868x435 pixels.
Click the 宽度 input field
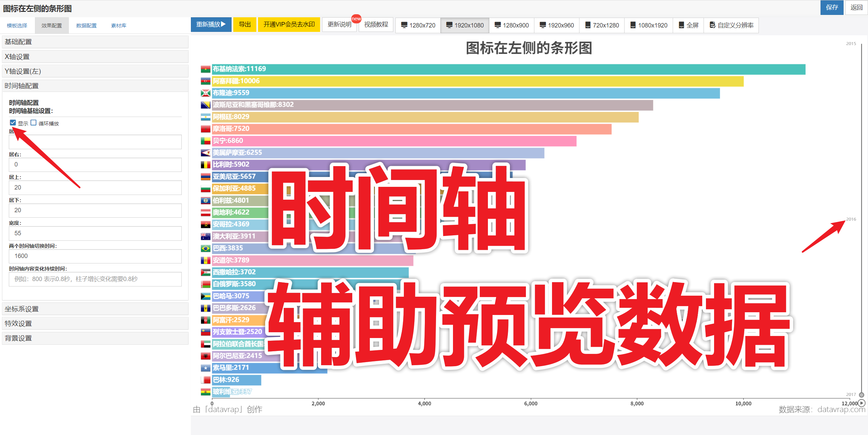95,233
